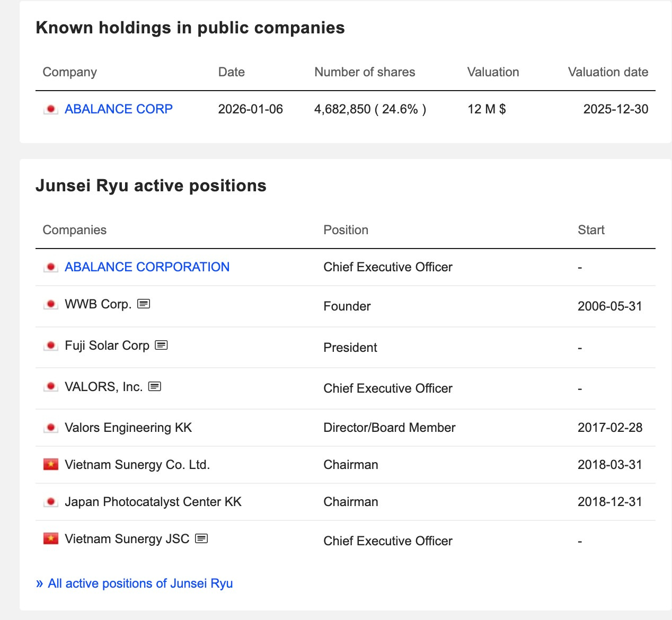
Task: Click Japan flag next to VALORS, Inc.
Action: pos(51,386)
